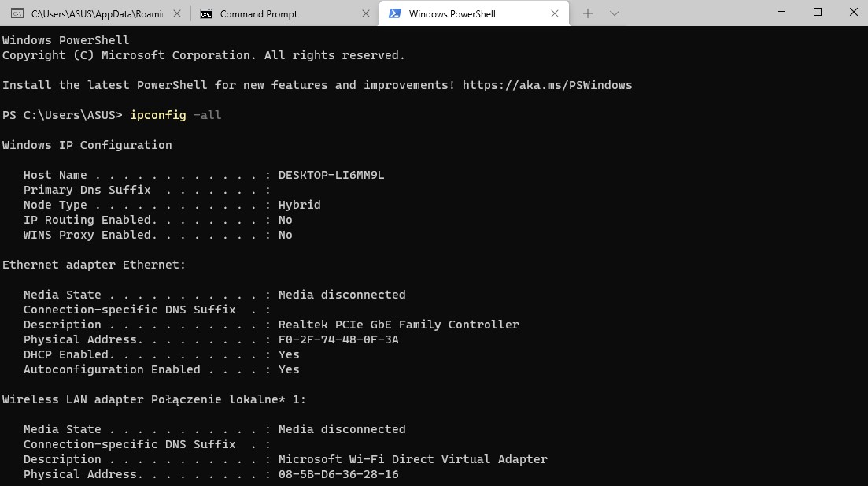Click the Command Prompt tab's cmd icon
The image size is (868, 486).
[x=206, y=13]
